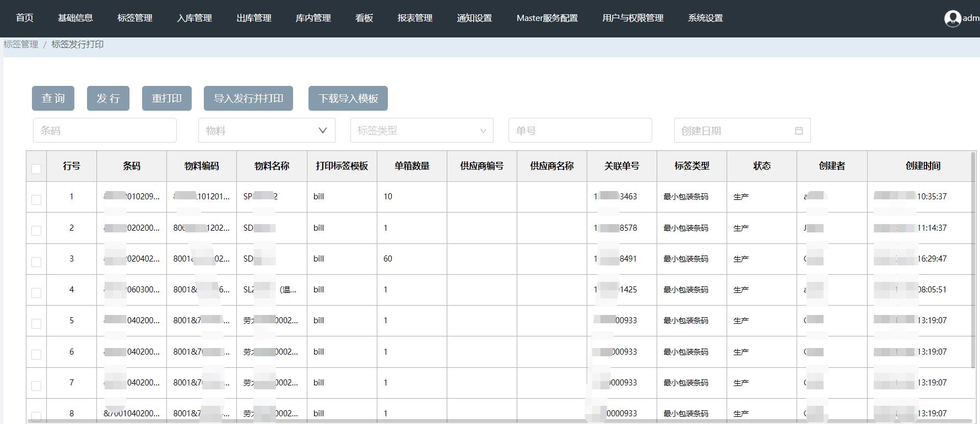980x424 pixels.
Task: Tick the checkbox for row 5
Action: click(x=36, y=323)
